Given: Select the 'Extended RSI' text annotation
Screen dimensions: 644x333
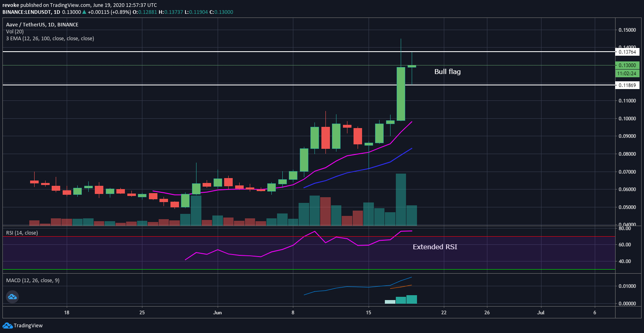Looking at the screenshot, I should click(434, 247).
